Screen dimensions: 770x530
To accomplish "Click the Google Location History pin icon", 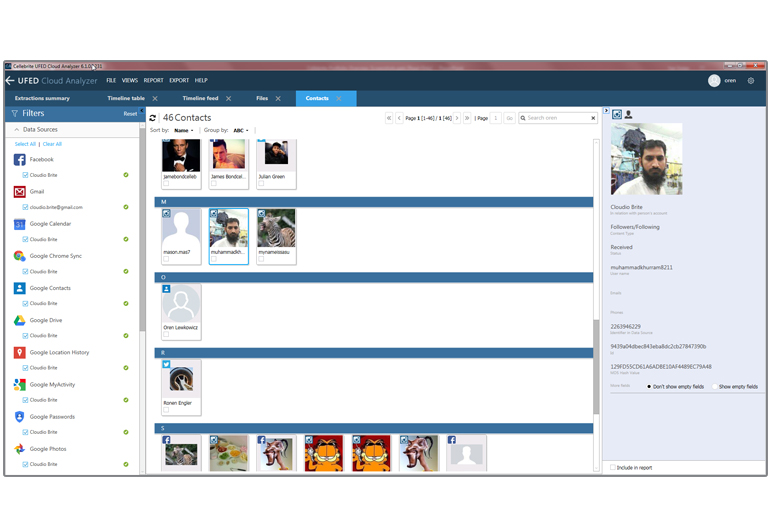I will tap(20, 353).
